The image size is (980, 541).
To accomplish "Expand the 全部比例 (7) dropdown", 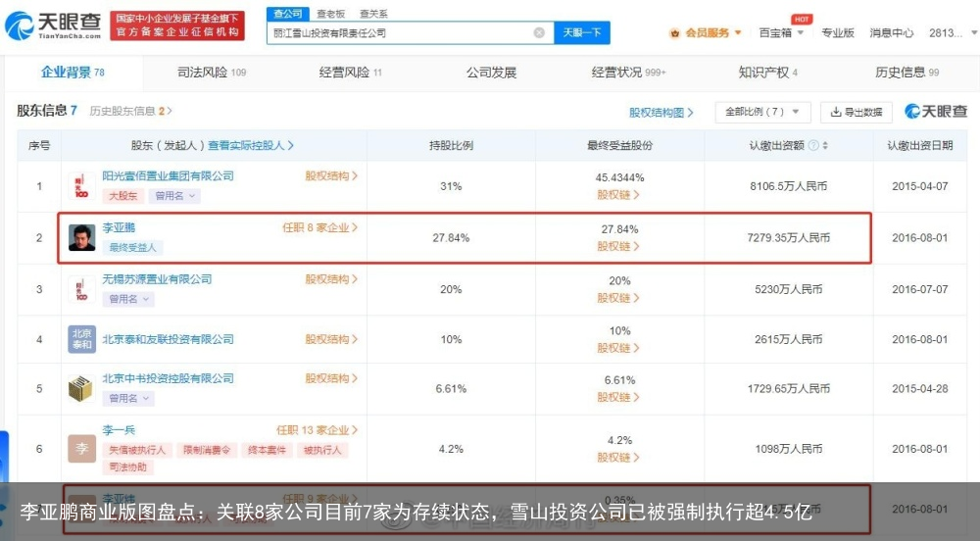I will [762, 112].
